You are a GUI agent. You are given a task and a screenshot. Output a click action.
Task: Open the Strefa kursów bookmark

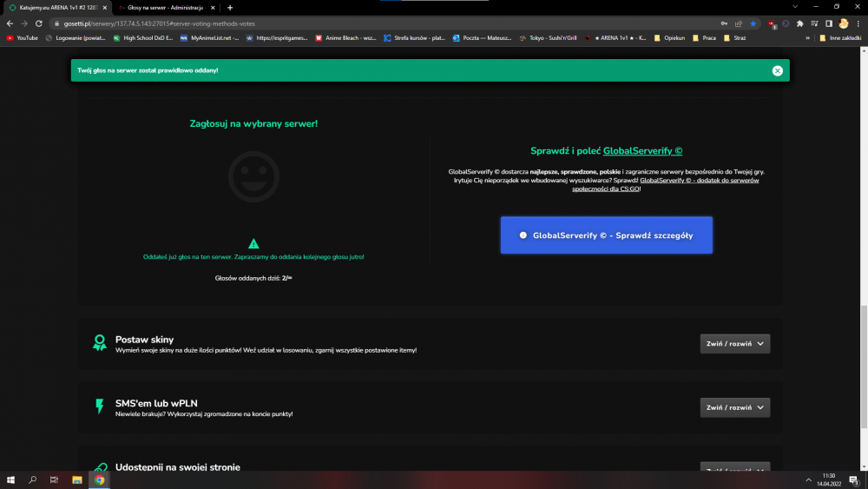pos(414,38)
